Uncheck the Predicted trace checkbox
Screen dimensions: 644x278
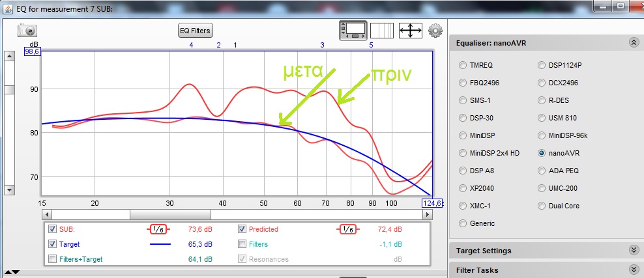click(242, 229)
